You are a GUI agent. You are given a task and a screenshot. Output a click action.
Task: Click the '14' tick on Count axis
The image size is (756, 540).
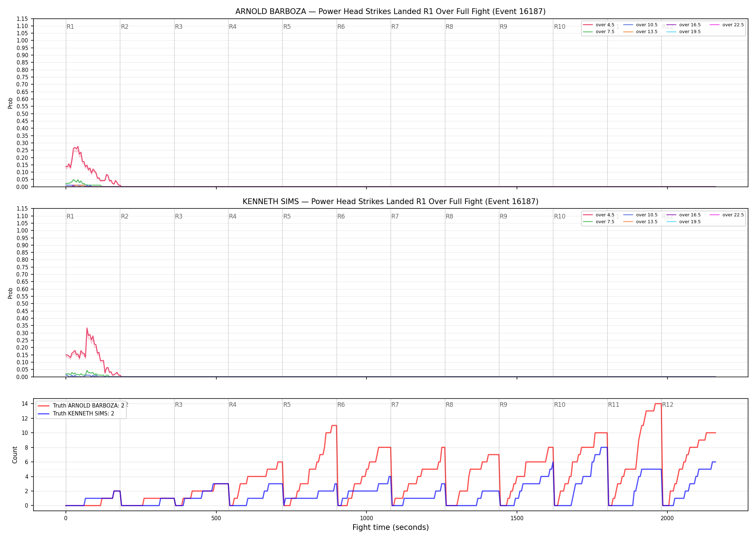tap(25, 404)
